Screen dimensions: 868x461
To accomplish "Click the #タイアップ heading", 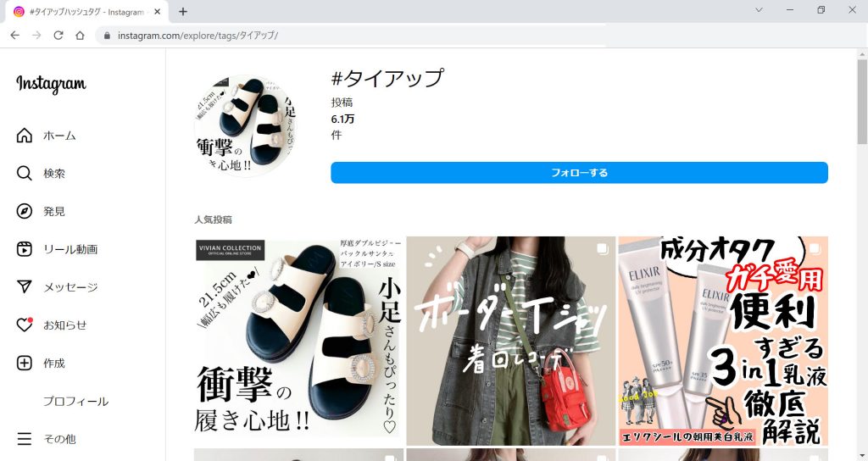I will pyautogui.click(x=387, y=78).
